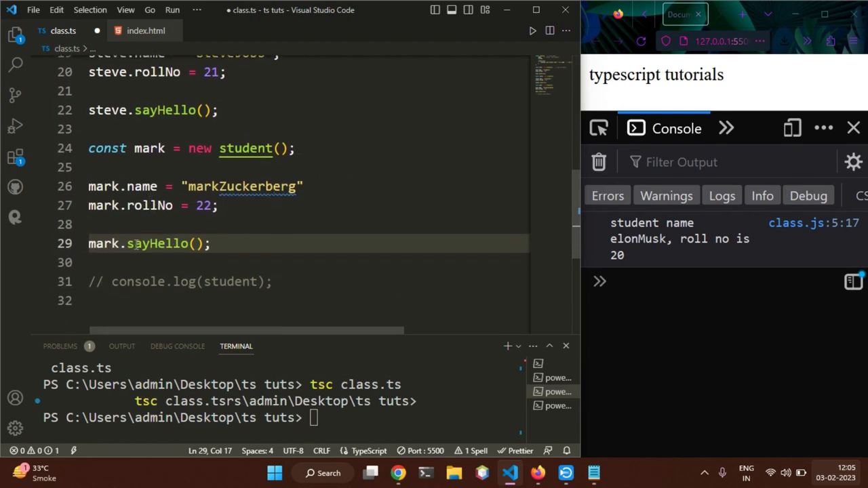Open the File menu

click(x=33, y=10)
